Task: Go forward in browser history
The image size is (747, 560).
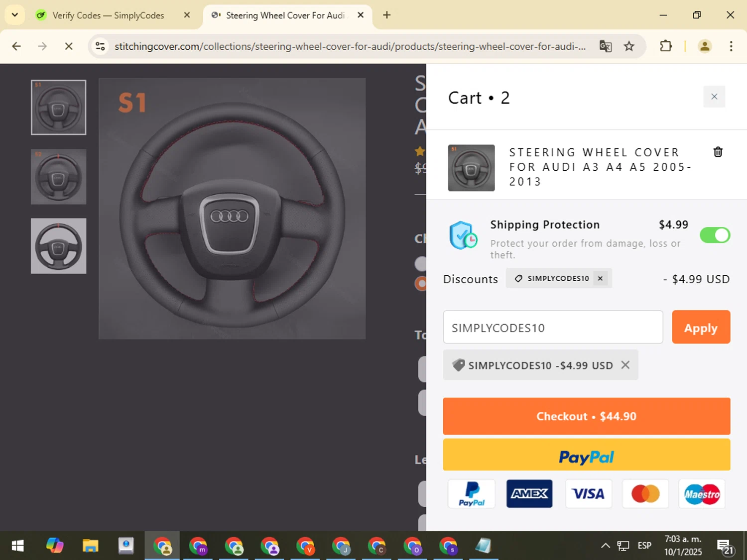Action: 42,46
